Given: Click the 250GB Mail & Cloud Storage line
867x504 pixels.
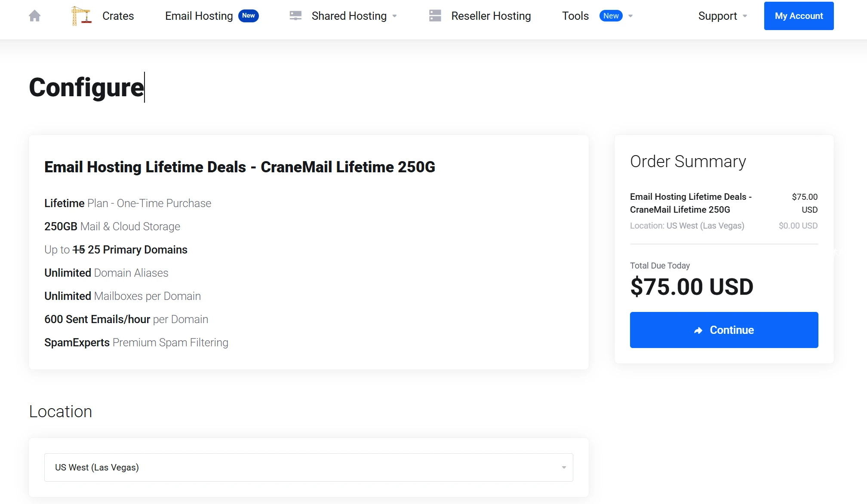Looking at the screenshot, I should pyautogui.click(x=112, y=226).
